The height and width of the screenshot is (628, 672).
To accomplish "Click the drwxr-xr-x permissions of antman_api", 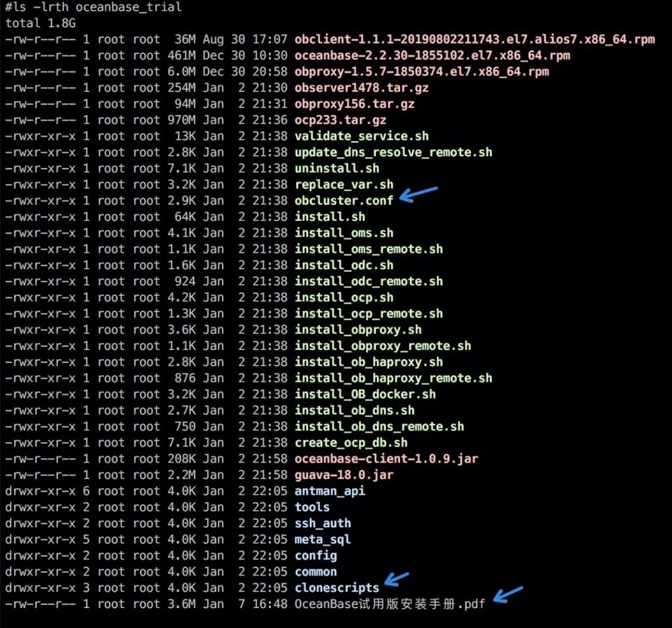I will click(40, 491).
